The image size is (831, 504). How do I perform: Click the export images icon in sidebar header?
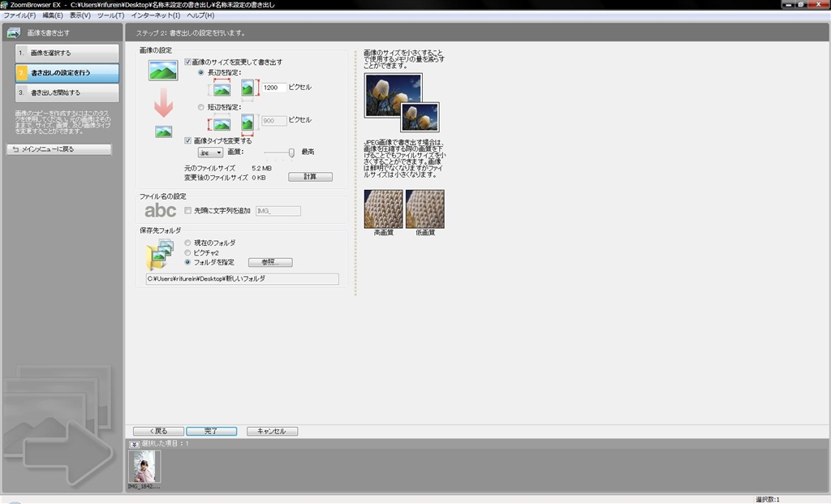13,32
